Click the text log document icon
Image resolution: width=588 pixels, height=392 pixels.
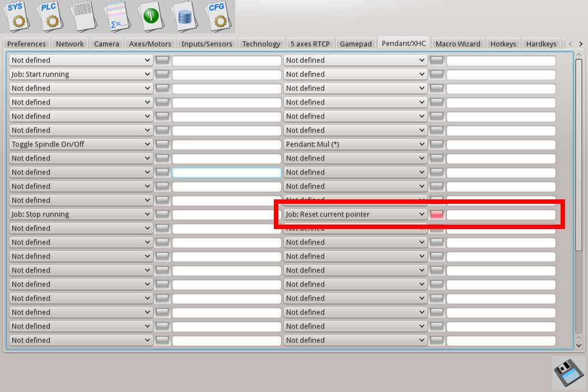[85, 16]
